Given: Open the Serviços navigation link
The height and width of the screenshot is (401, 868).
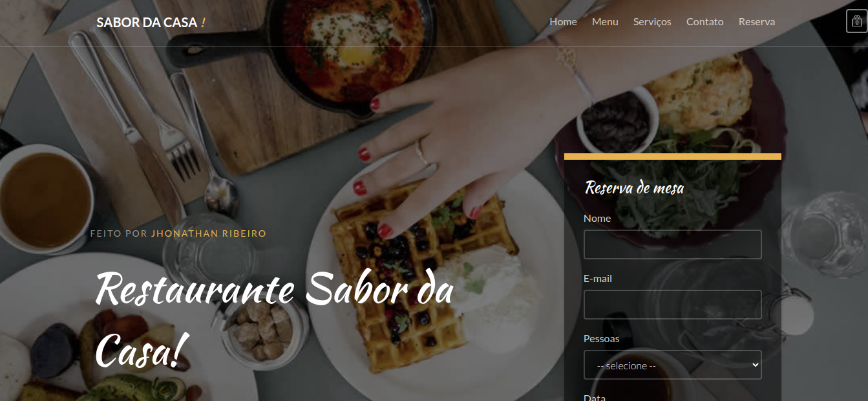Looking at the screenshot, I should pos(652,21).
